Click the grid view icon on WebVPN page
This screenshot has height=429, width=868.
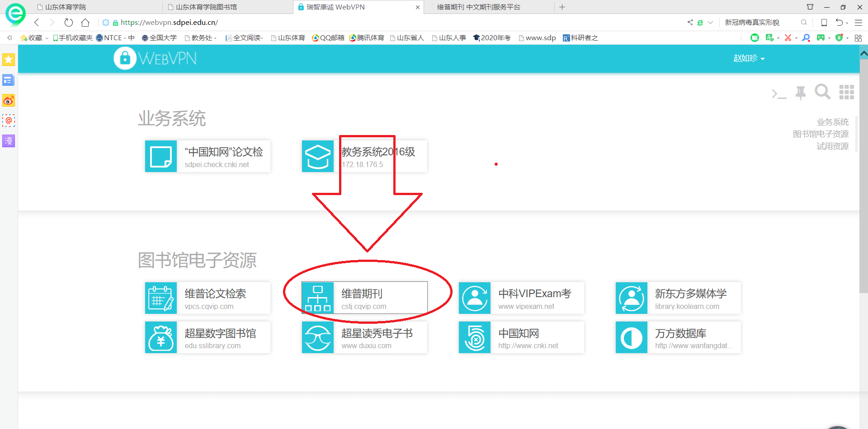pos(847,92)
